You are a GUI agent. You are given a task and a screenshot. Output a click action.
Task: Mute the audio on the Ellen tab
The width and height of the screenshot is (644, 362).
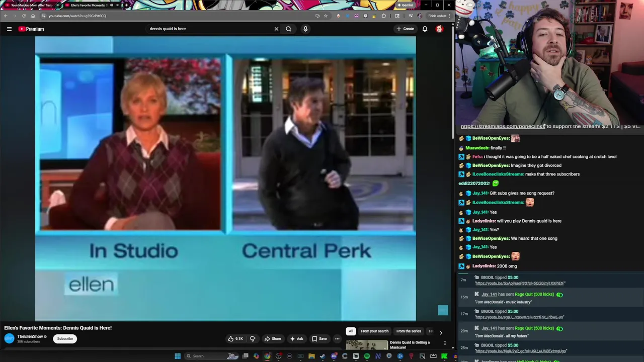tap(111, 5)
